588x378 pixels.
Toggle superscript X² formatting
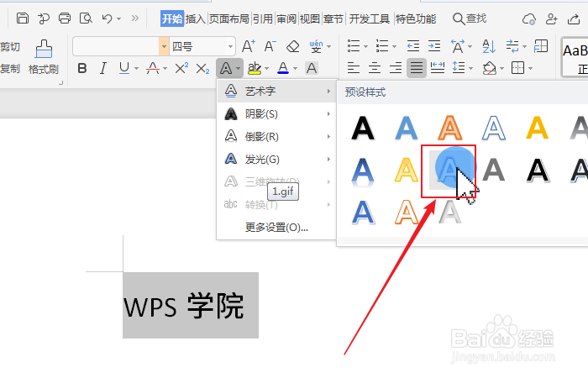coord(181,68)
